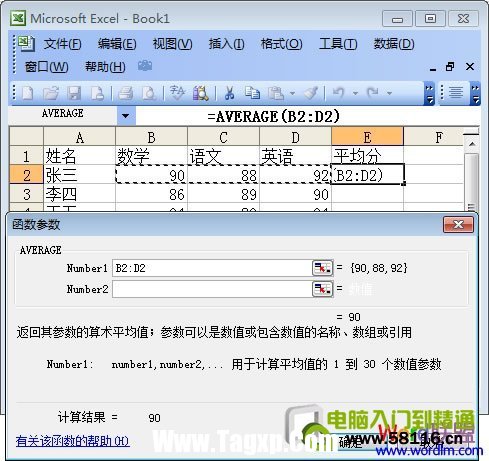Select row 1 header

(26, 156)
